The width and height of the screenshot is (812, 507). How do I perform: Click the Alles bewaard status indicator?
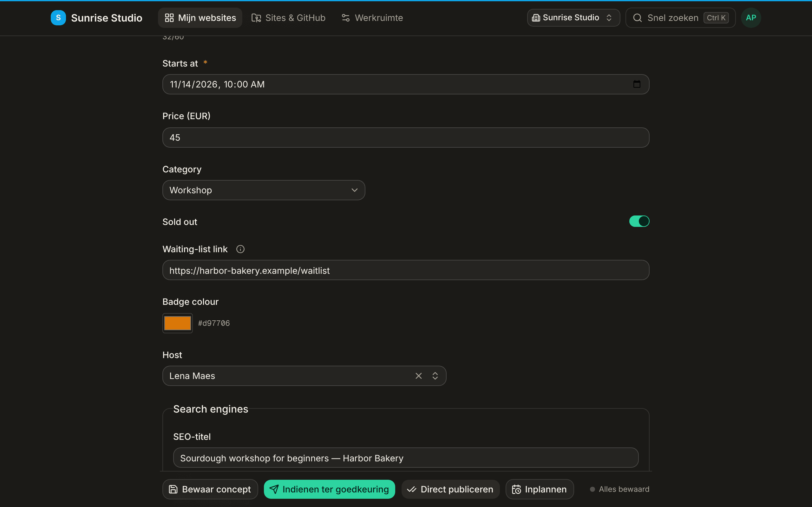[619, 489]
